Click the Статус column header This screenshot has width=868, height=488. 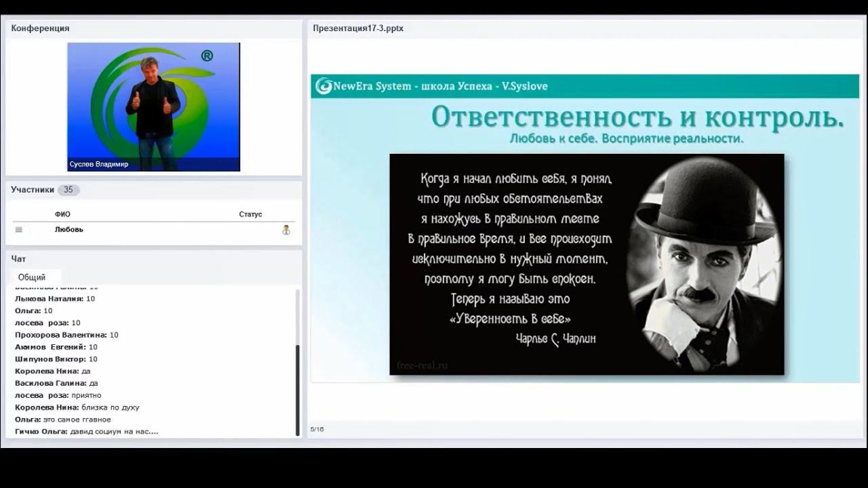[x=250, y=214]
